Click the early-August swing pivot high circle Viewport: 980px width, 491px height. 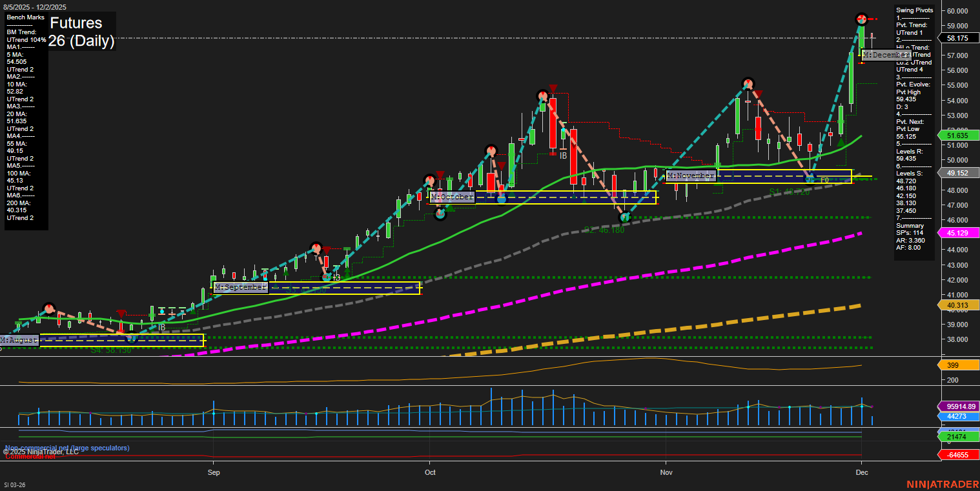pos(49,308)
